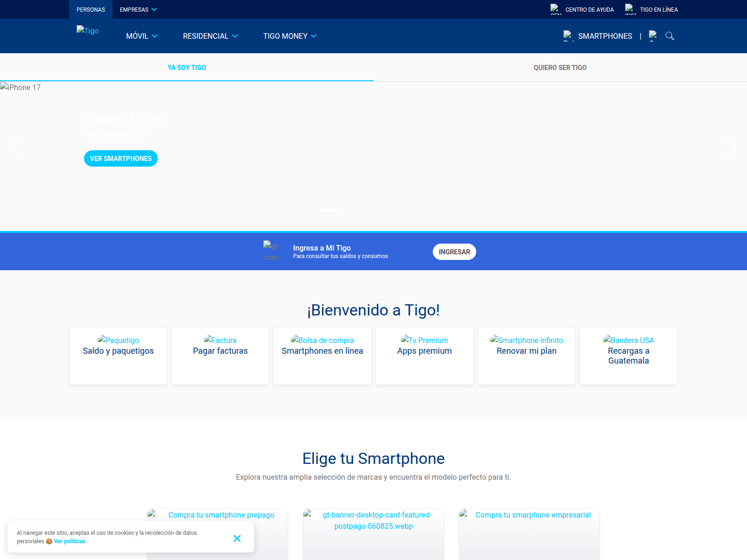Go to previous carousel slide arrow
The height and width of the screenshot is (560, 747).
tap(16, 146)
